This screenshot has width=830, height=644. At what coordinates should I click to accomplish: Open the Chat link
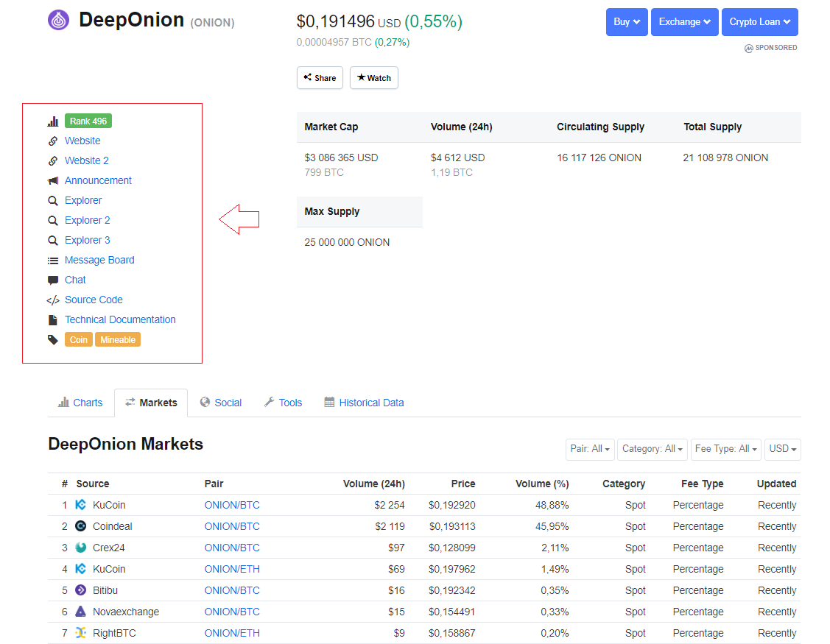(75, 280)
